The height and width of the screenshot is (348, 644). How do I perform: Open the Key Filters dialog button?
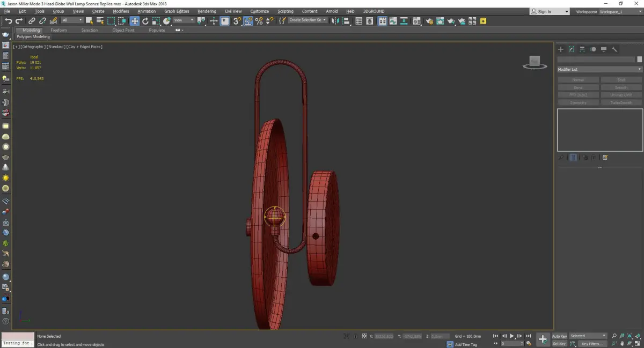click(591, 344)
